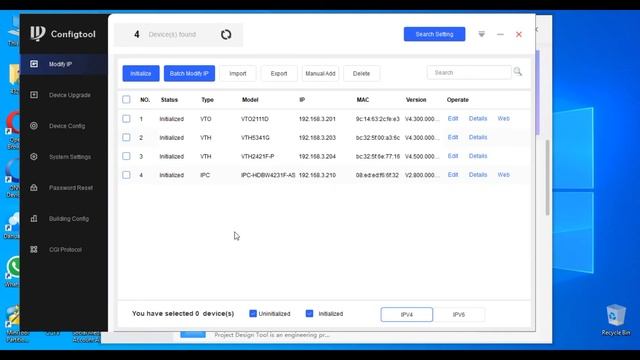The image size is (640, 360).
Task: Click the Modify IP sidebar icon
Action: pyautogui.click(x=34, y=64)
